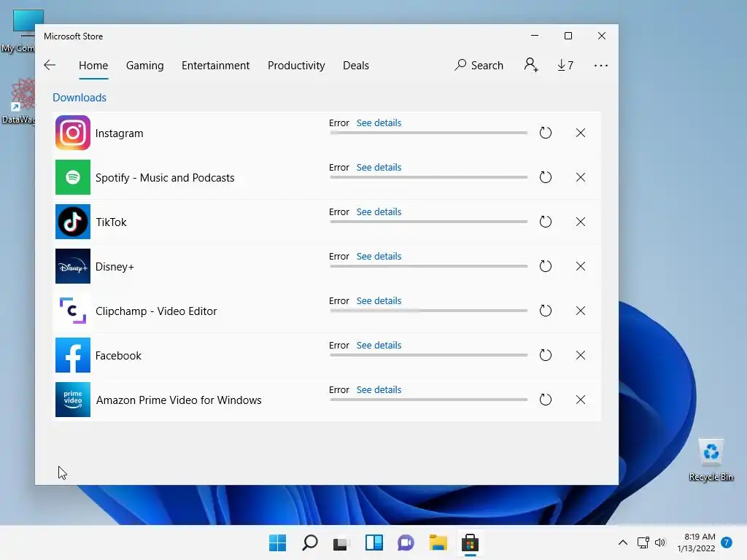Open the downloads queue showing 7
747x560 pixels.
coord(565,65)
